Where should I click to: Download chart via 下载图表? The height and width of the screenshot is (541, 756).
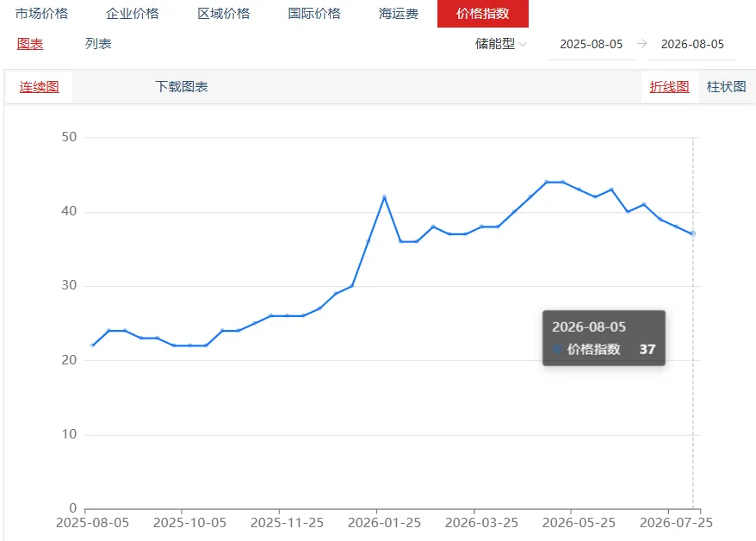click(x=182, y=87)
